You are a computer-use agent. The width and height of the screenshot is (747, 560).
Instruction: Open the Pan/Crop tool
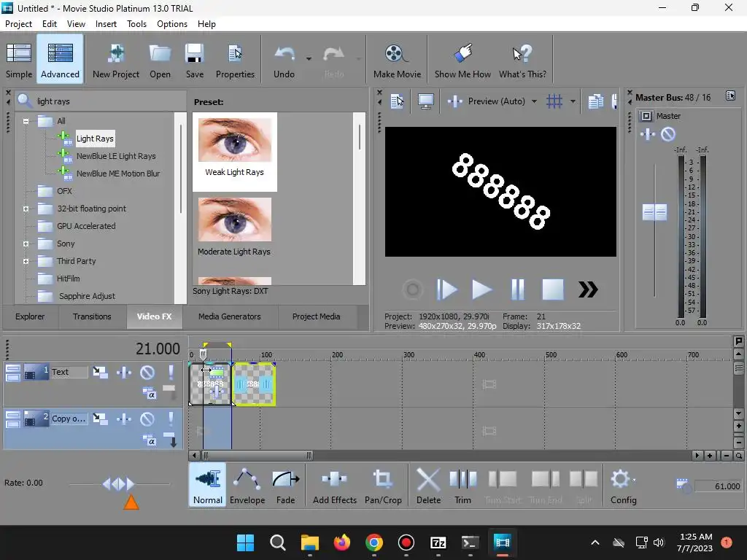click(x=383, y=485)
